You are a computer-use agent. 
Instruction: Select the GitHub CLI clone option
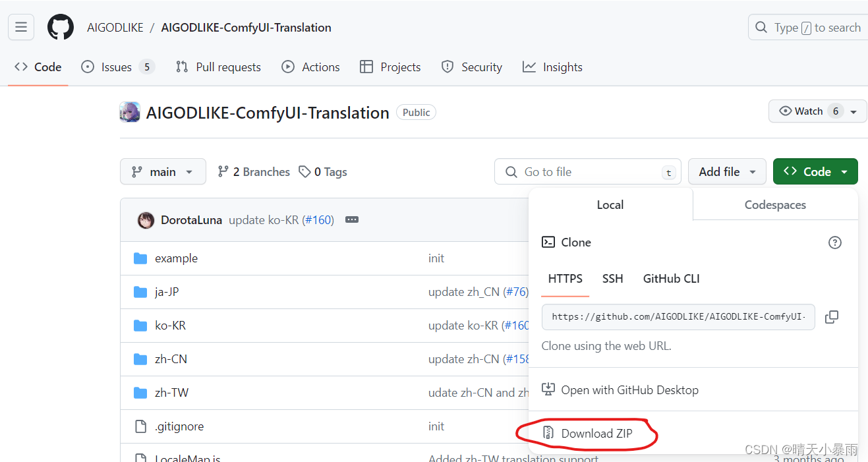pos(672,279)
